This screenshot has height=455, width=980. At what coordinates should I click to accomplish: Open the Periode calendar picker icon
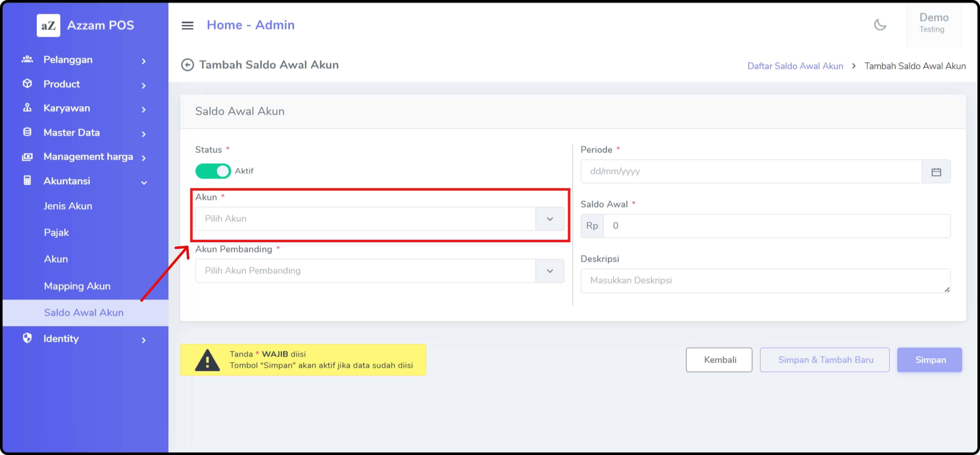click(x=936, y=172)
